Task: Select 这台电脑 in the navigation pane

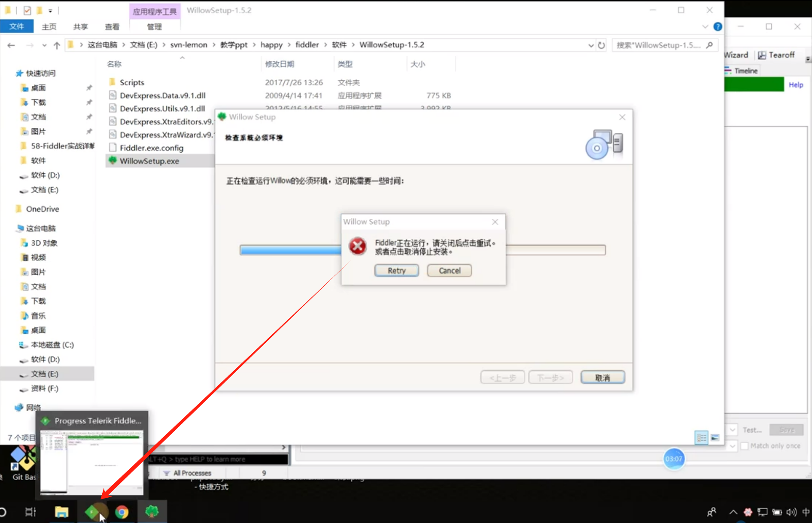Action: (x=40, y=228)
